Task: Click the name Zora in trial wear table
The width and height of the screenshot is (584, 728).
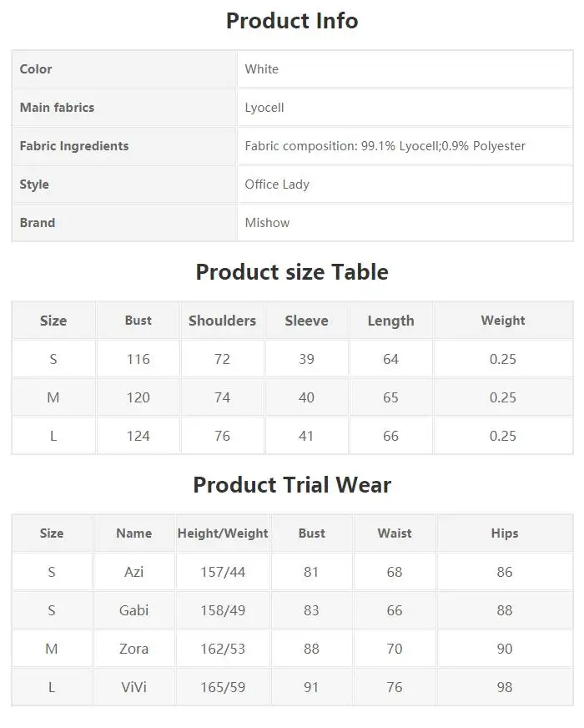Action: click(133, 649)
